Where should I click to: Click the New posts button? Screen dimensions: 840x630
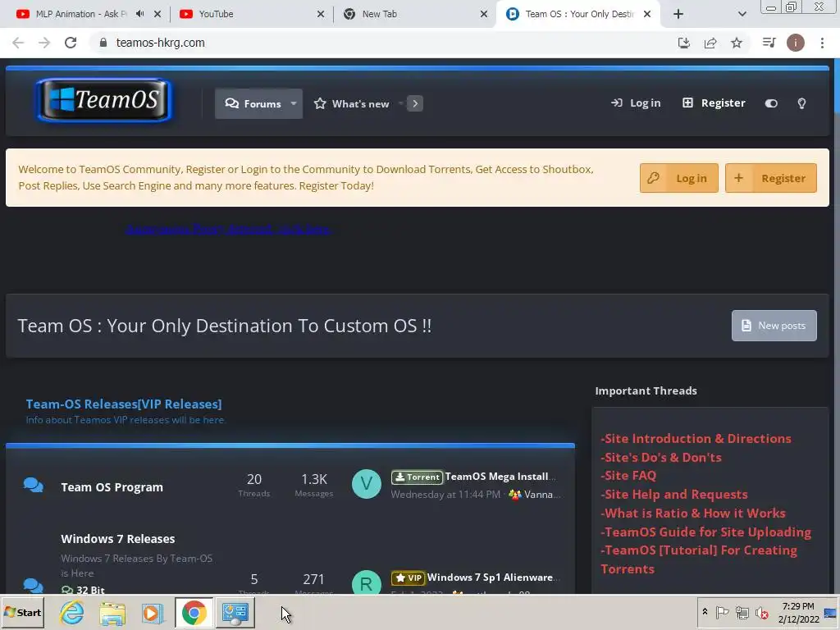tap(774, 326)
